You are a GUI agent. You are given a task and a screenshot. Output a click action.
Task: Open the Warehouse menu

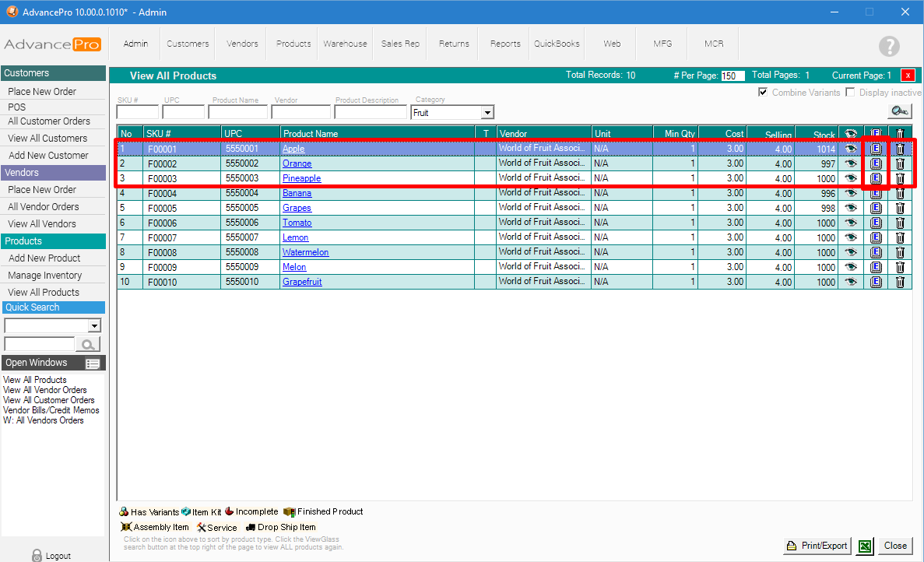coord(345,44)
